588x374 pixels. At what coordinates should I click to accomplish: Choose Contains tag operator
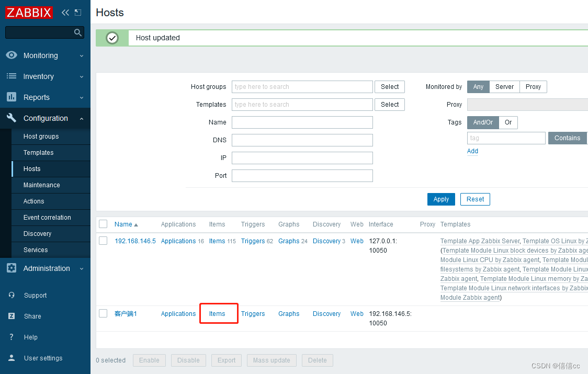tap(567, 138)
